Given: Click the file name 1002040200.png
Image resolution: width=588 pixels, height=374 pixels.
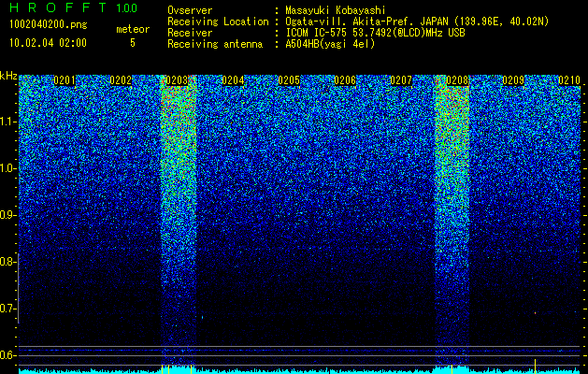Looking at the screenshot, I should (x=48, y=25).
